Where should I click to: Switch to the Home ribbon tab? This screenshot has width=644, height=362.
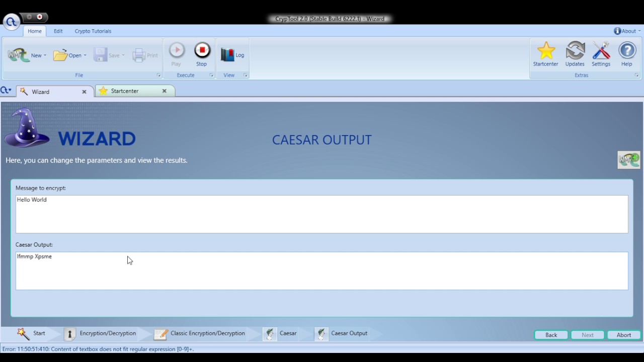pyautogui.click(x=35, y=31)
